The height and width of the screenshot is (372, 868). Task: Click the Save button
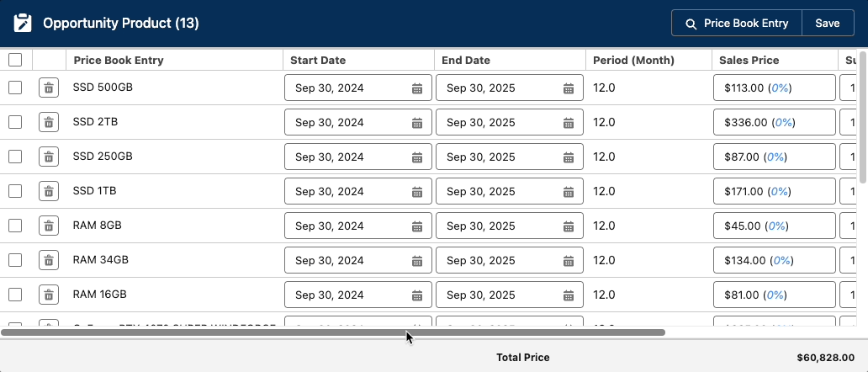click(x=828, y=24)
